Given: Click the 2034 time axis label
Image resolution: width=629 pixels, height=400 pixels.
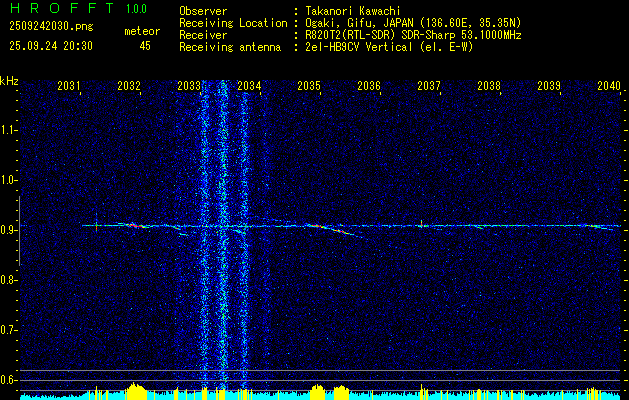Looking at the screenshot, I should [249, 86].
